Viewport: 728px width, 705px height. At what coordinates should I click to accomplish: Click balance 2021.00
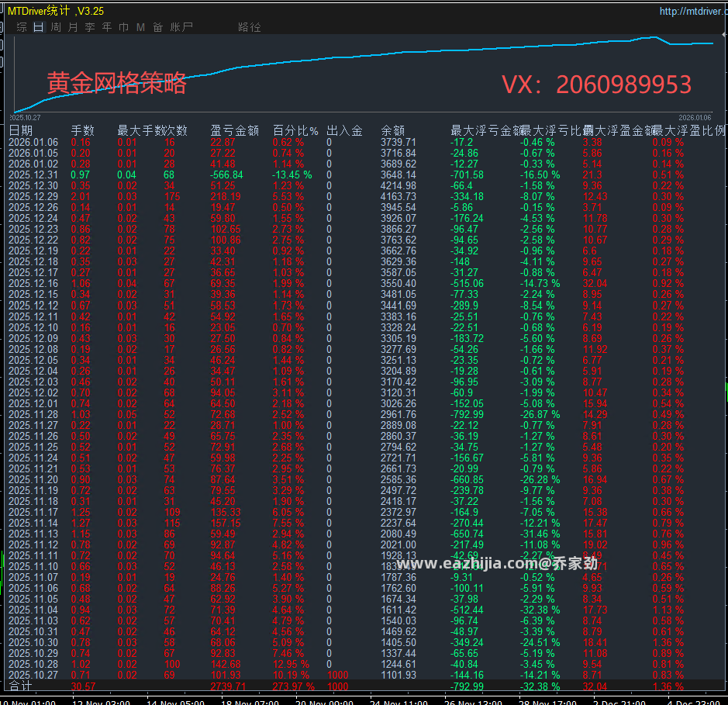pos(399,544)
